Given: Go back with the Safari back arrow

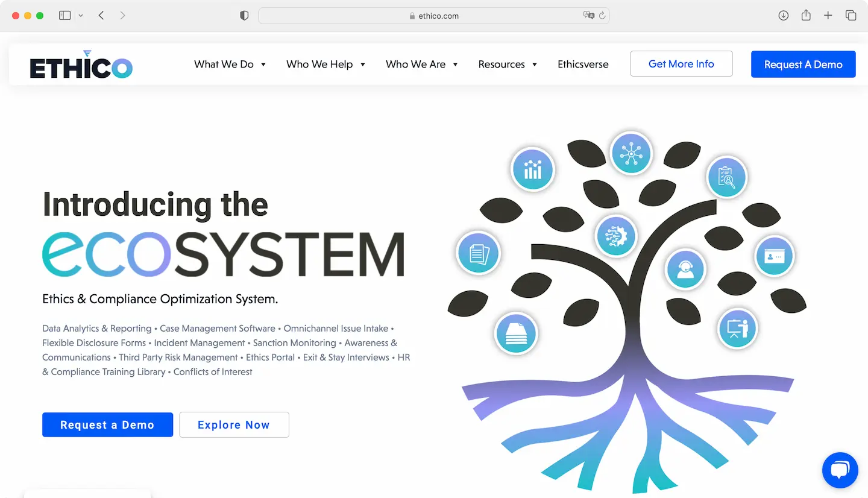Looking at the screenshot, I should [101, 16].
